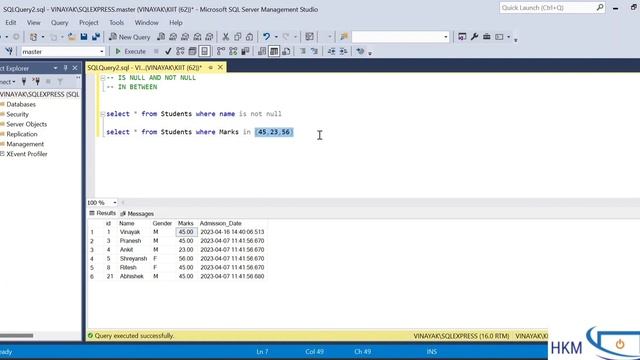Image resolution: width=640 pixels, height=360 pixels.
Task: Open the Connect dropdown in Object Explorer
Action: pos(7,82)
